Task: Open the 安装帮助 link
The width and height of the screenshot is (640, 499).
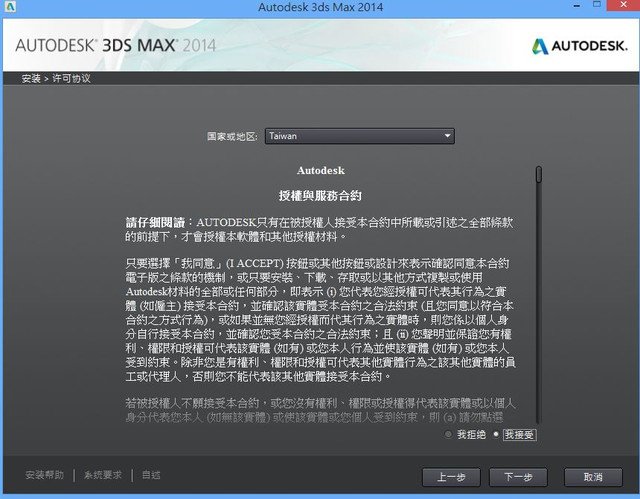Action: point(44,475)
